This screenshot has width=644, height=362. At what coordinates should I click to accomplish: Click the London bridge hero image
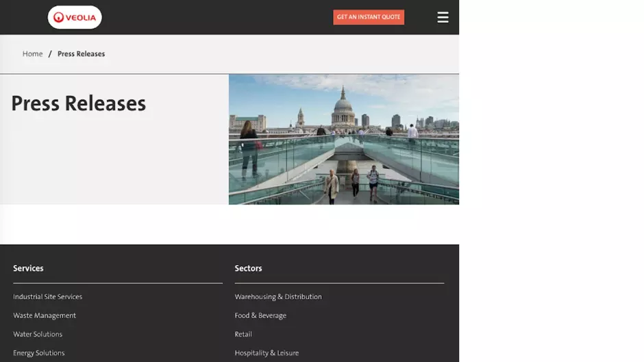pos(343,139)
